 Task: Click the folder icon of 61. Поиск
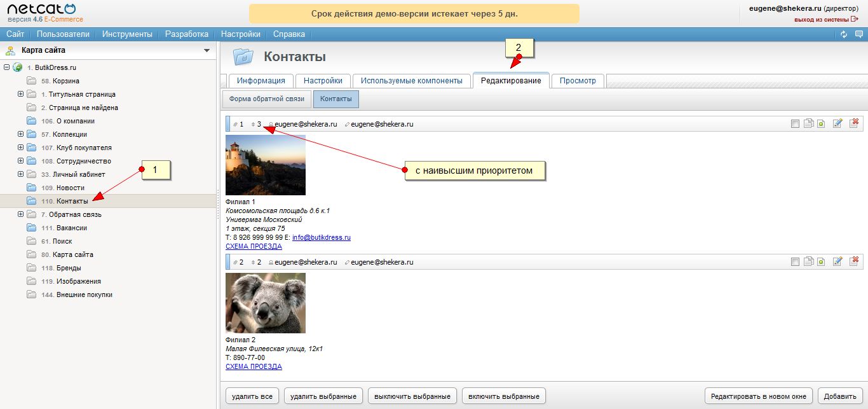click(x=32, y=241)
